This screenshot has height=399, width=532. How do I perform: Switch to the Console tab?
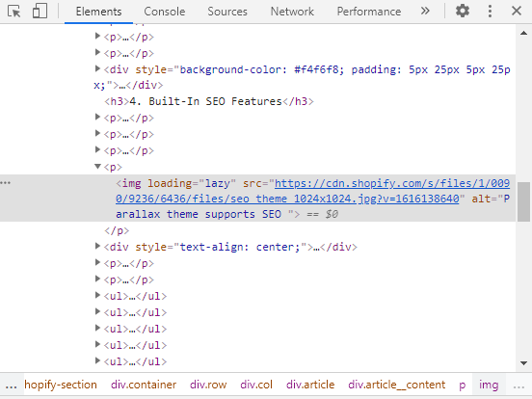(x=164, y=12)
